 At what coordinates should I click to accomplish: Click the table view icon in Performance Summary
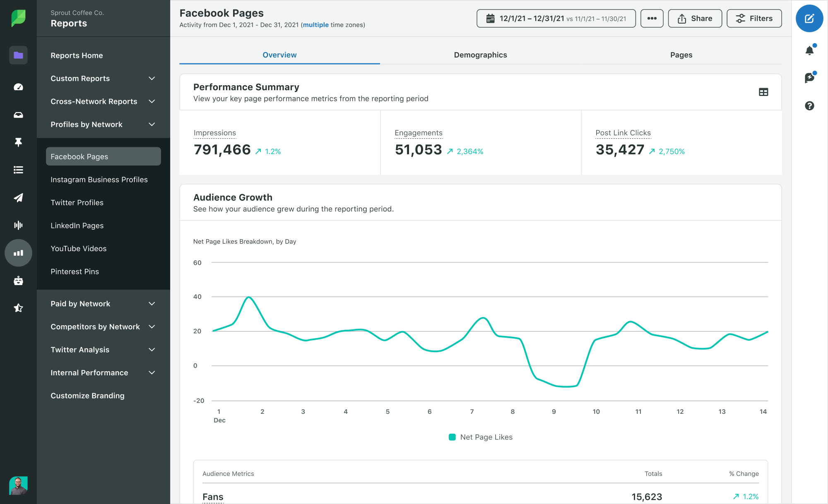click(x=763, y=92)
